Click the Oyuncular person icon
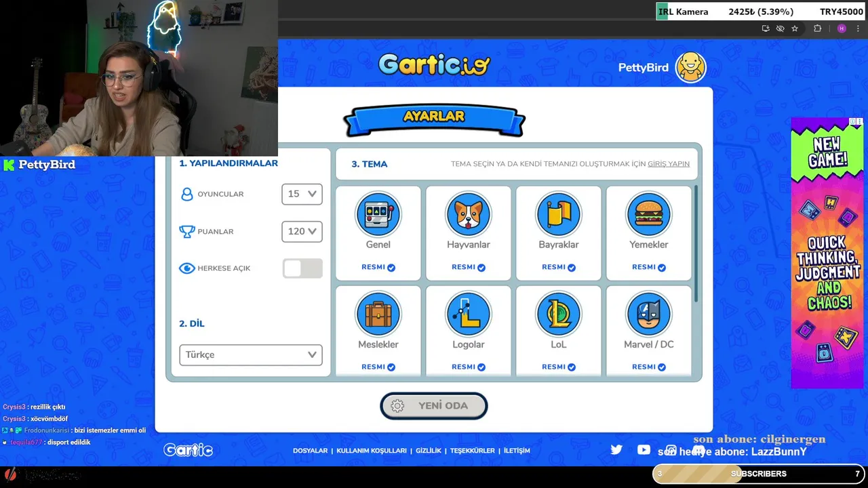The image size is (868, 488). click(187, 194)
